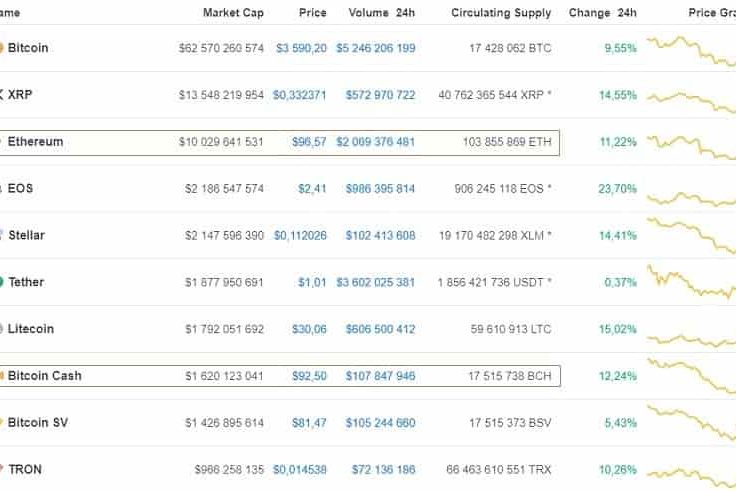
Task: Click the Bitcoin Cash logo icon
Action: tap(2, 376)
